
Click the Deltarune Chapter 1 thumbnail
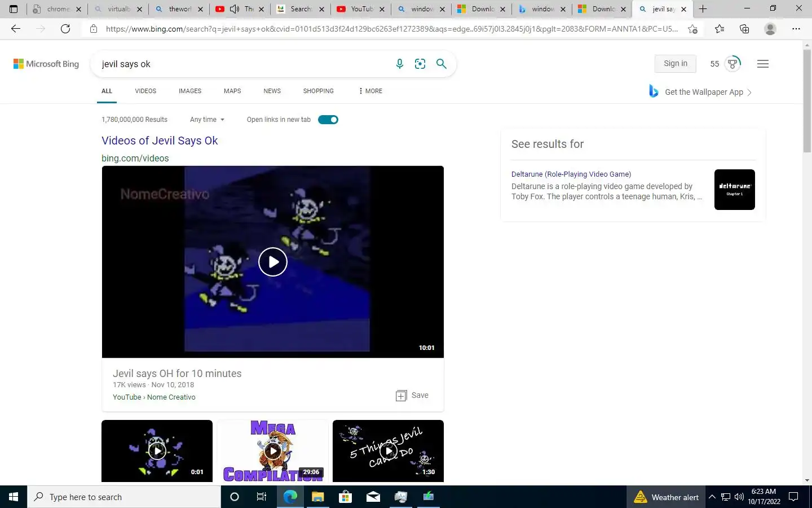pyautogui.click(x=735, y=190)
